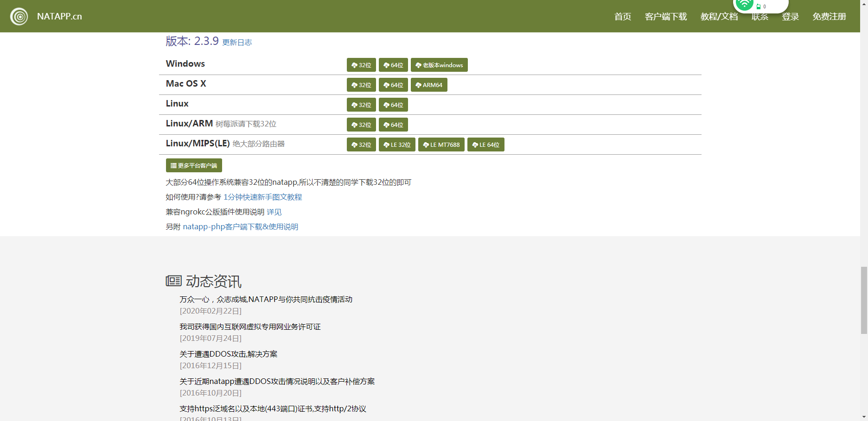Go to the 首页 nav item
The image size is (868, 421).
pyautogui.click(x=623, y=17)
